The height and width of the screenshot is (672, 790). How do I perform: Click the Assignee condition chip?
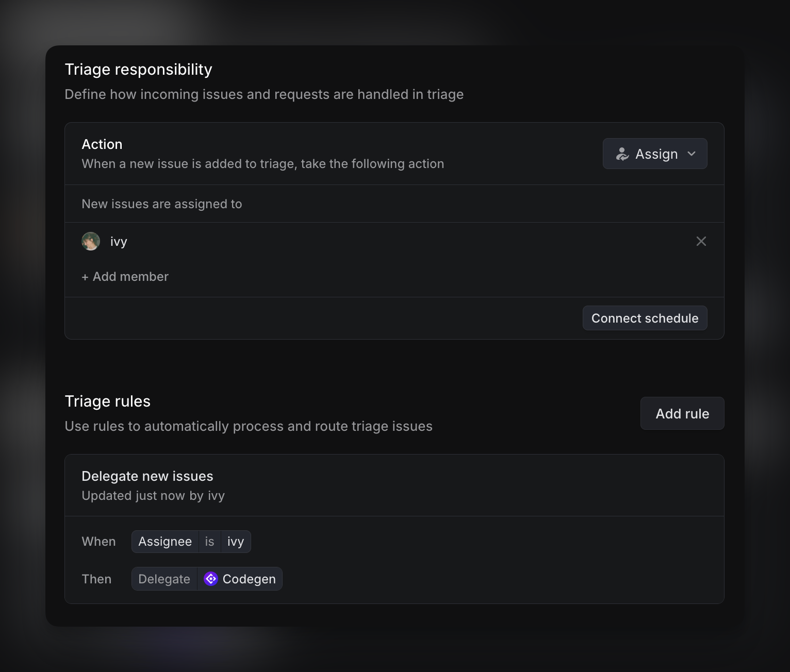tap(165, 542)
